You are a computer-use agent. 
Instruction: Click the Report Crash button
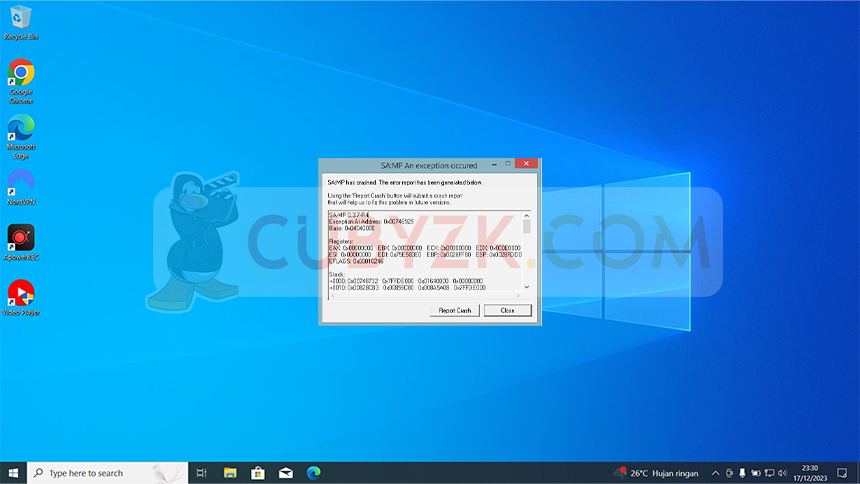click(x=455, y=311)
